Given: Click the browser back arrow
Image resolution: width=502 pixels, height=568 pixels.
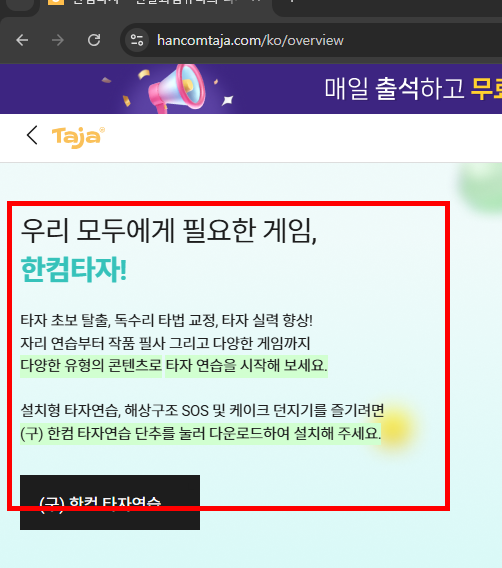Looking at the screenshot, I should (x=22, y=40).
